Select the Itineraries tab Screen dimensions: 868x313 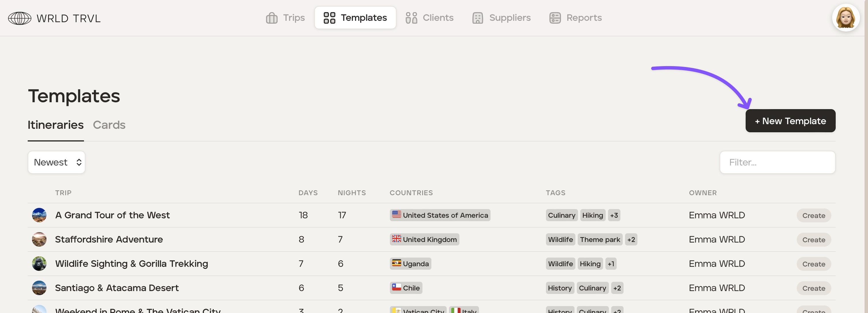(56, 125)
